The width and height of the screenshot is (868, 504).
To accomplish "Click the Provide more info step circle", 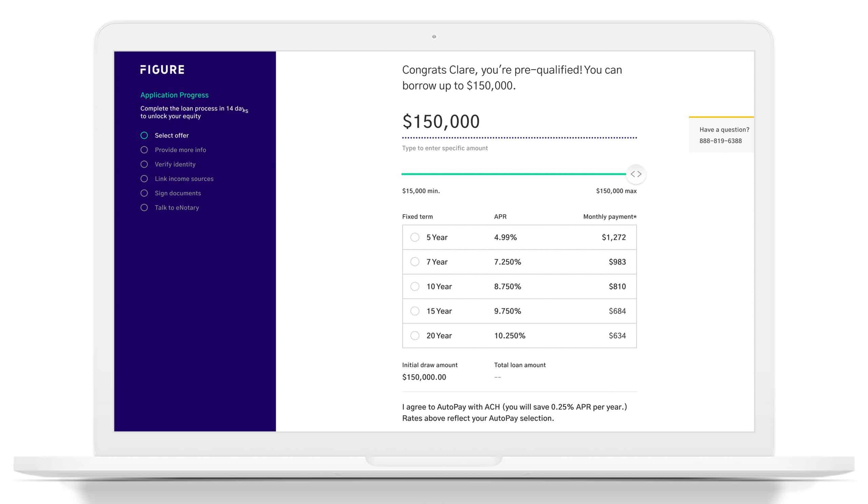I will (x=144, y=150).
